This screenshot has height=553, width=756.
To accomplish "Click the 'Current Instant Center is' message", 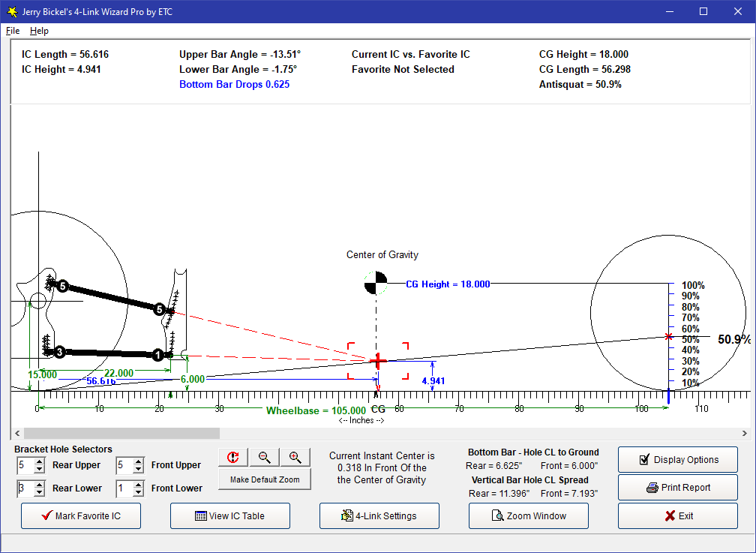I will tap(382, 455).
